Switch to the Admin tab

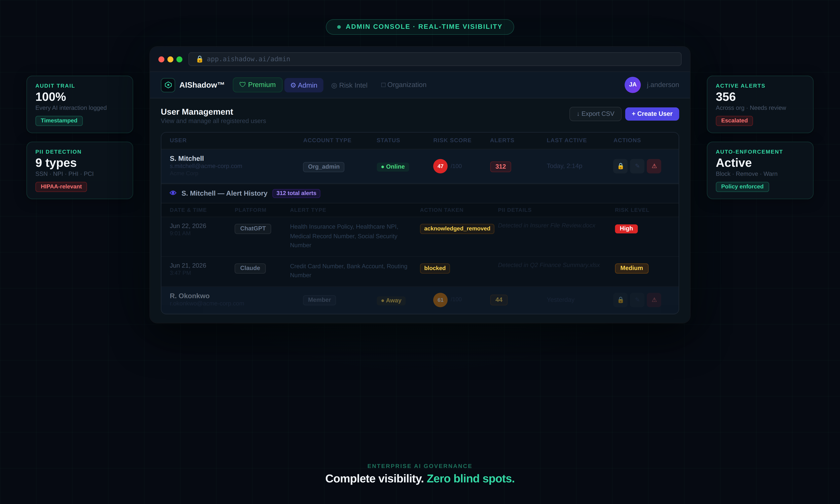(x=304, y=85)
